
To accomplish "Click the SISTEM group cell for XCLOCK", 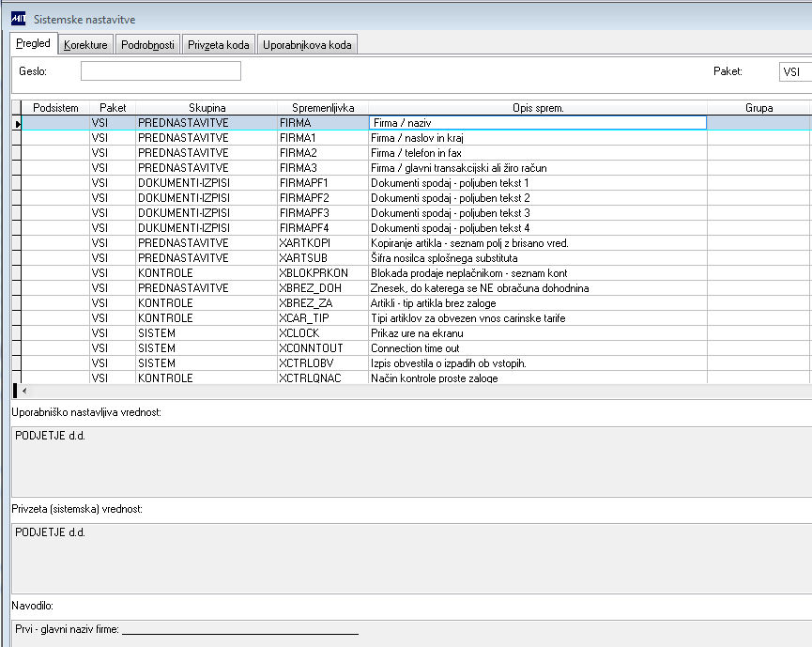I will (207, 333).
